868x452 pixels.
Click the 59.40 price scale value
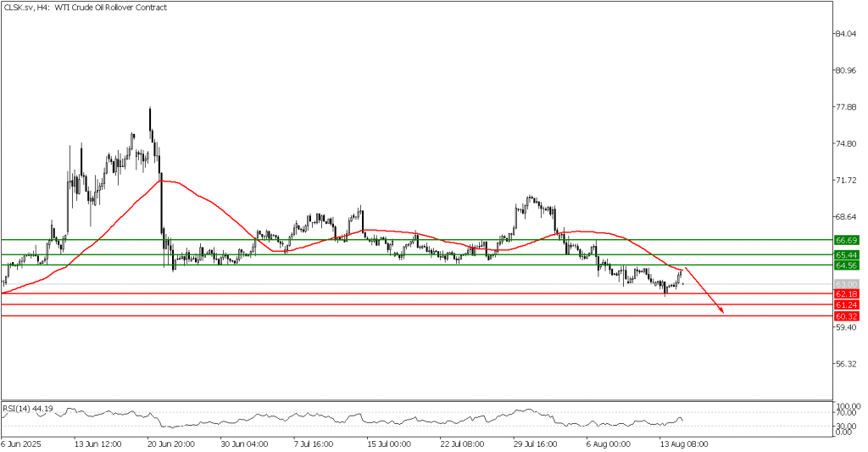click(x=847, y=327)
